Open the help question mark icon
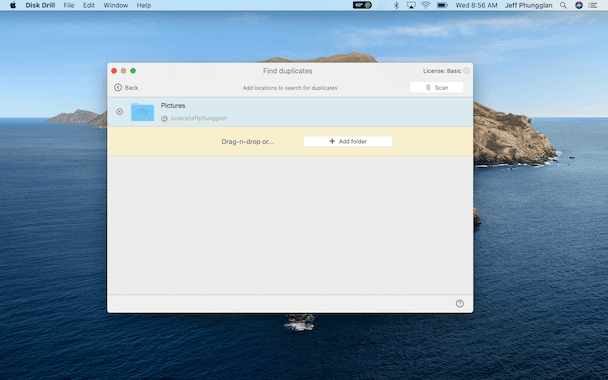This screenshot has width=608, height=380. [459, 304]
